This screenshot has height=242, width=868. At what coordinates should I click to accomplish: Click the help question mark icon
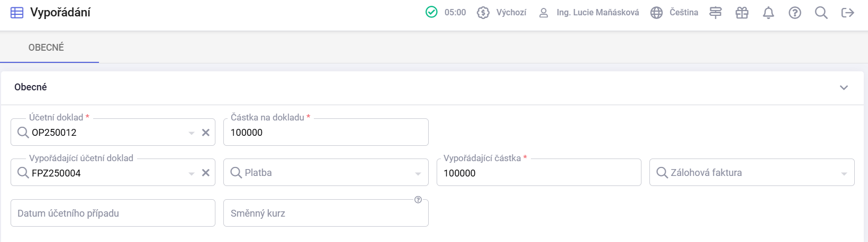pos(795,13)
